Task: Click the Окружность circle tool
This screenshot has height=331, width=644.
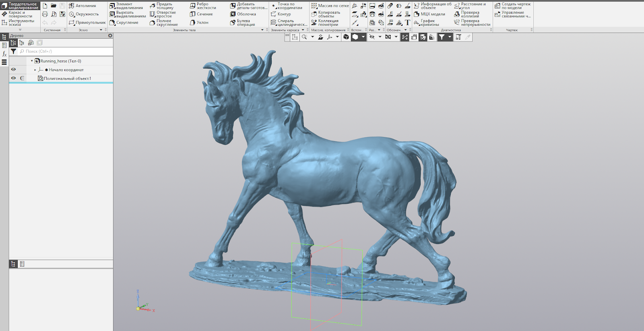Action: (84, 14)
